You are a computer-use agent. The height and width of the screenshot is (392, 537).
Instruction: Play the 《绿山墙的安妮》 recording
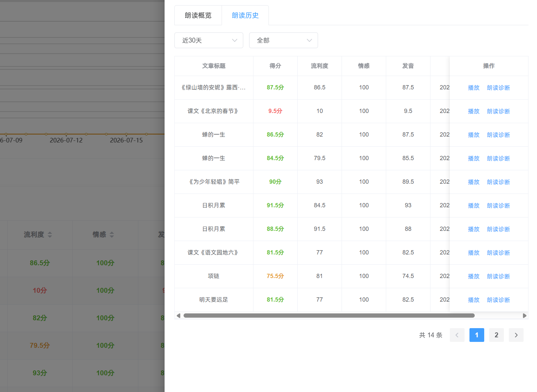[474, 88]
